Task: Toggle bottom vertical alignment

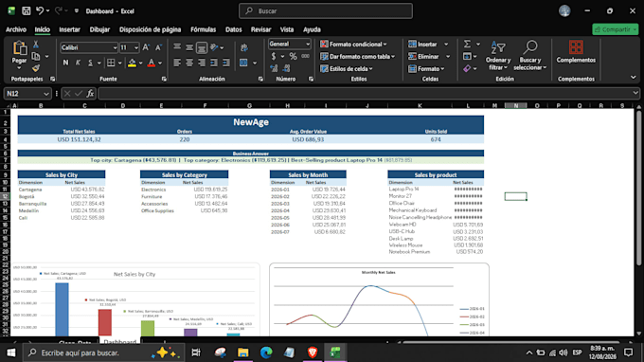Action: click(202, 47)
